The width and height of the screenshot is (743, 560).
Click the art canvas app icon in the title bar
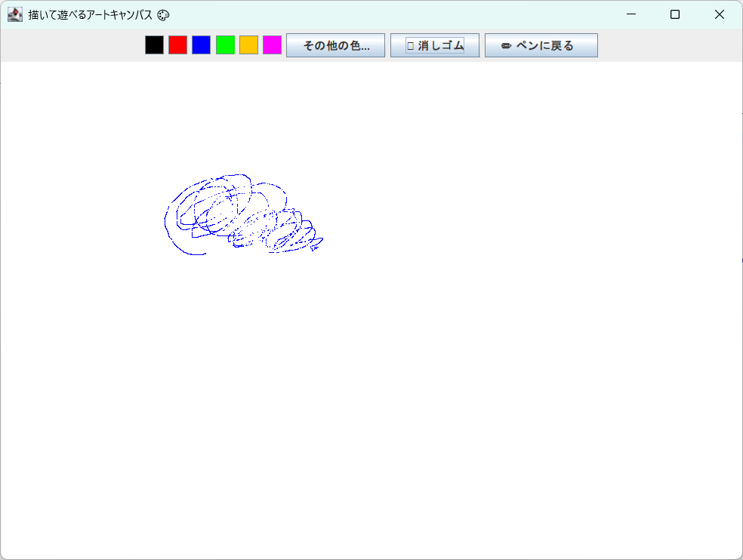pos(14,14)
